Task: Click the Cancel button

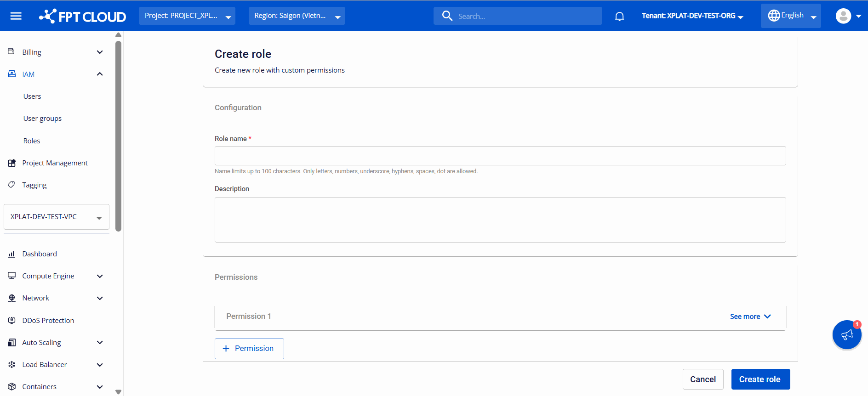Action: [703, 379]
